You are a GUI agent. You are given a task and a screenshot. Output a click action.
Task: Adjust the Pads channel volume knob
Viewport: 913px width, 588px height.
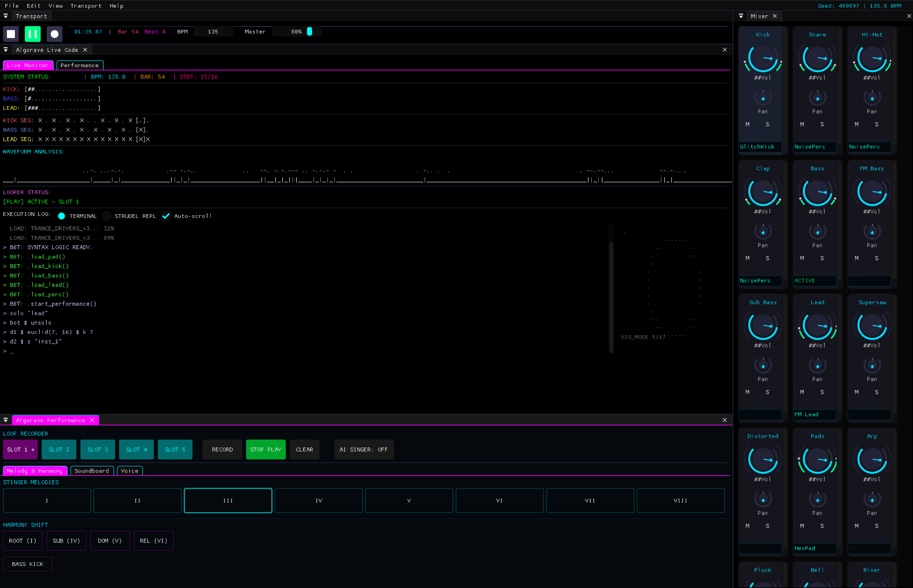click(x=817, y=460)
